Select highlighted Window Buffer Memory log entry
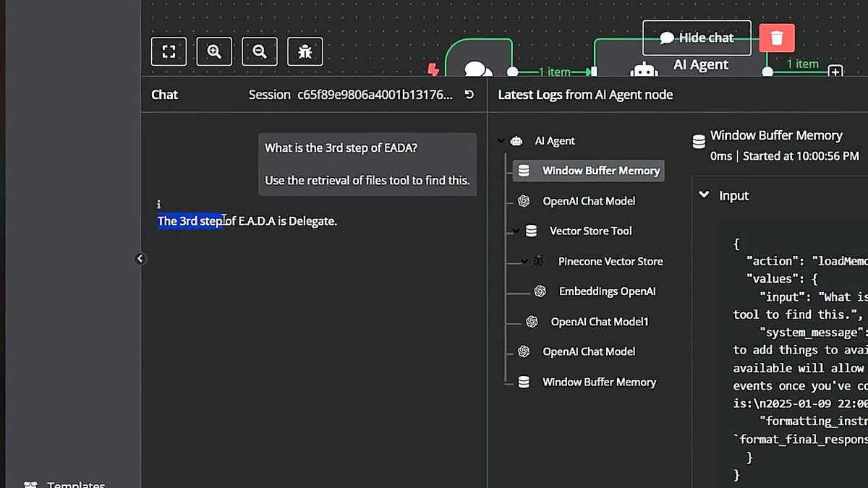868x488 pixels. pos(588,171)
